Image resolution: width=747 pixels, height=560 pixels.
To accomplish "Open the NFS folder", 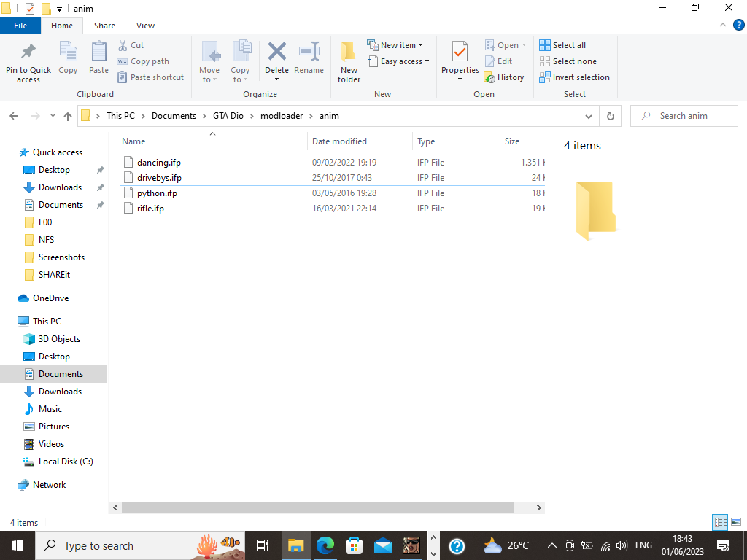I will coord(46,239).
